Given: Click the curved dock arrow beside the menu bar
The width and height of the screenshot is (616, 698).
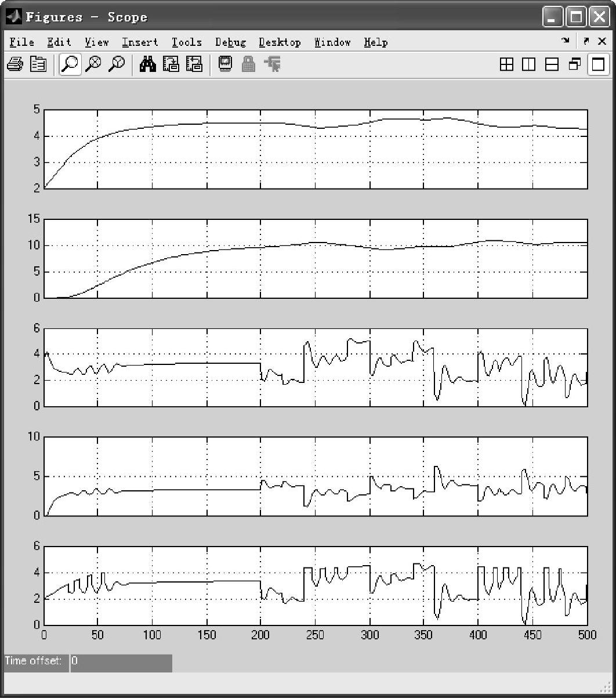Looking at the screenshot, I should coord(565,41).
